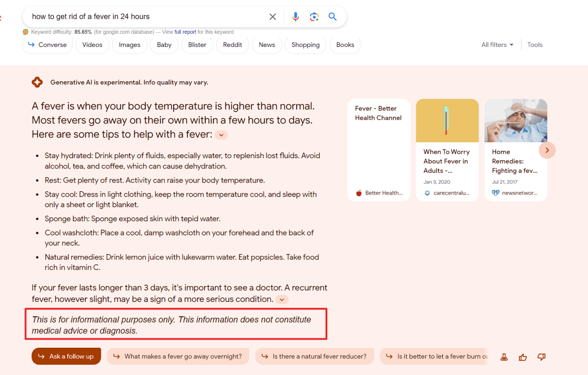
Task: Open the thermometer image thumbnail card
Action: point(447,120)
